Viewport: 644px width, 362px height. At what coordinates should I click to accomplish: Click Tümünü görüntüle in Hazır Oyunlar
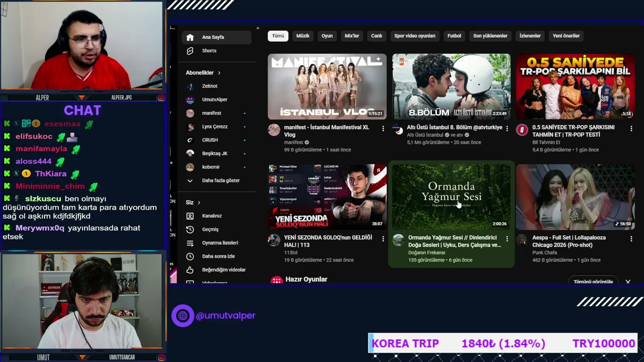(x=593, y=282)
